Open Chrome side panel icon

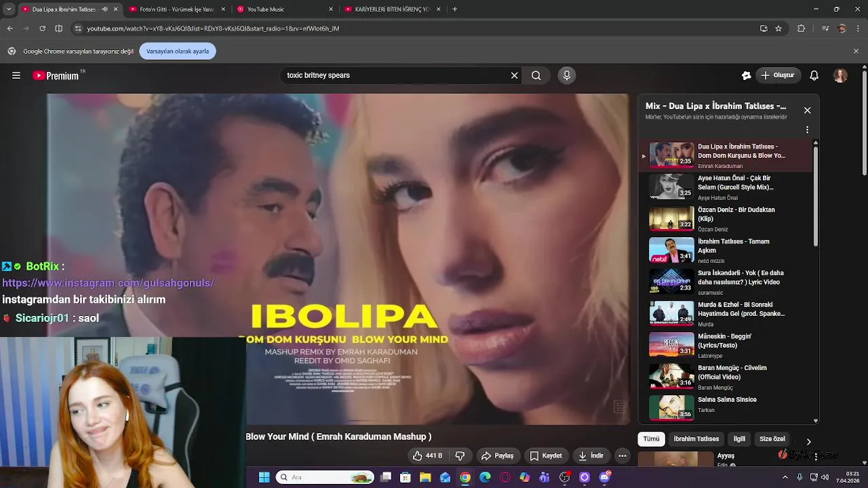pos(58,28)
